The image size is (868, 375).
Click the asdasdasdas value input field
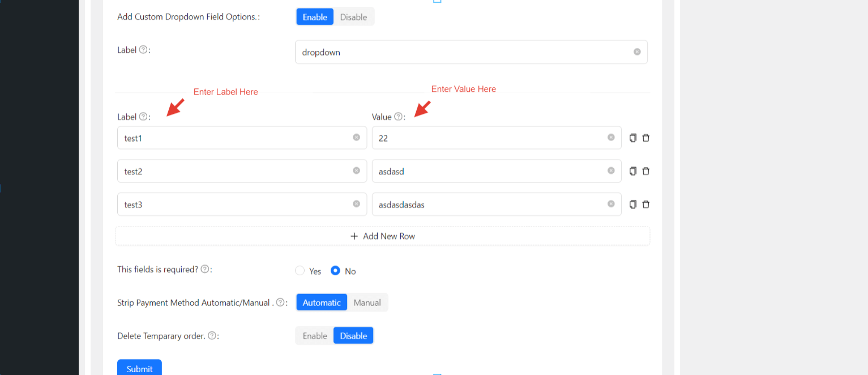coord(487,204)
